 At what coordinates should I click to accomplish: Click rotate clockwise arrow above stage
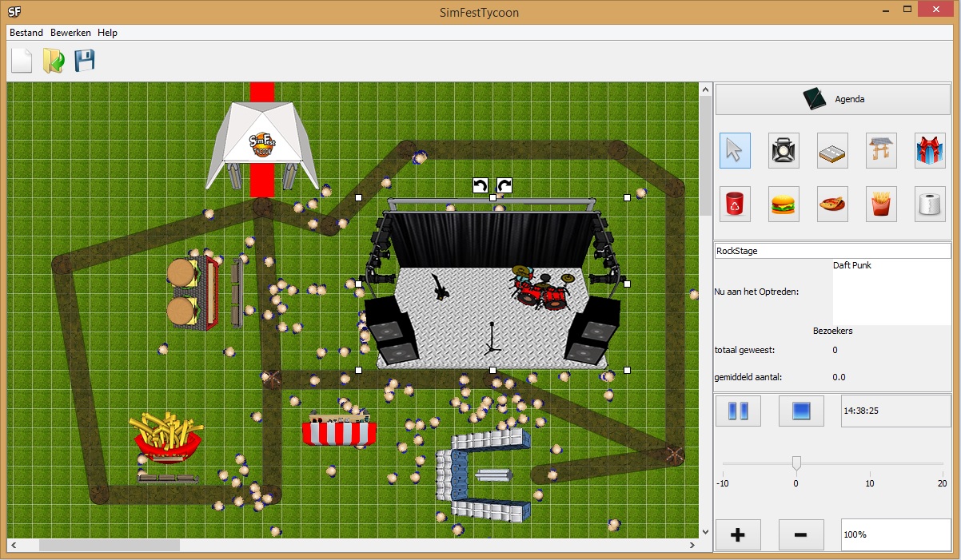[x=504, y=185]
